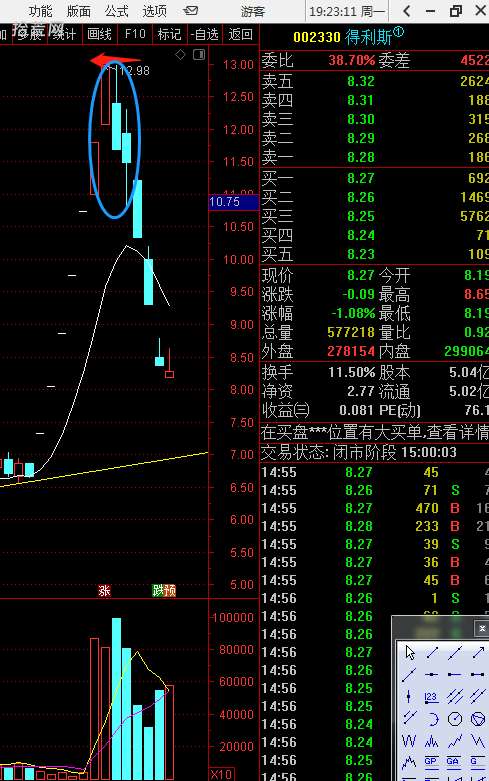
Task: Select the arrow pointer tool in drawing palette
Action: pyautogui.click(x=410, y=652)
